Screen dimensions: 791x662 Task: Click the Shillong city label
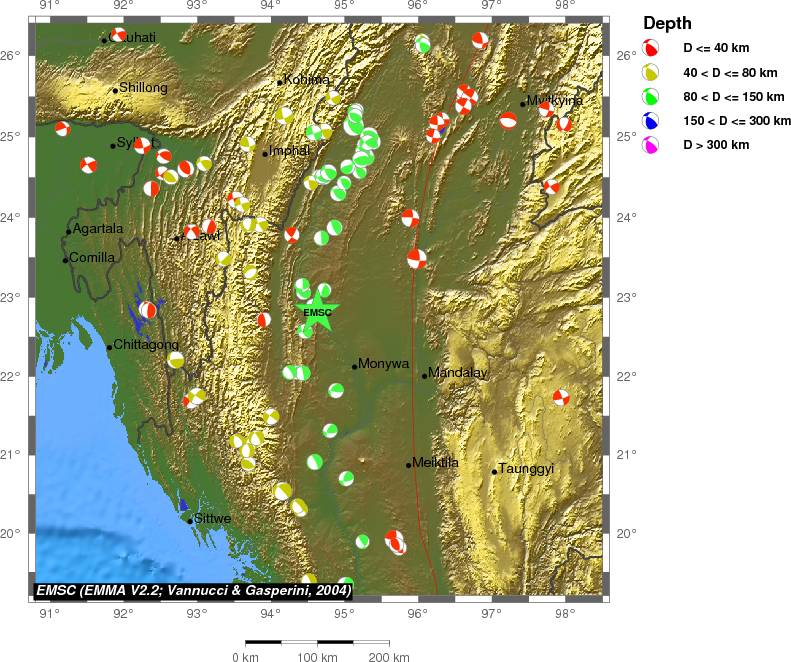(x=144, y=88)
